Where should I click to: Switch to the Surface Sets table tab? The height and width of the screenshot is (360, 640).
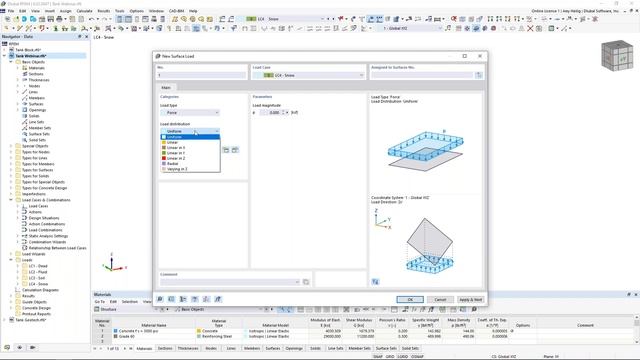click(386, 349)
